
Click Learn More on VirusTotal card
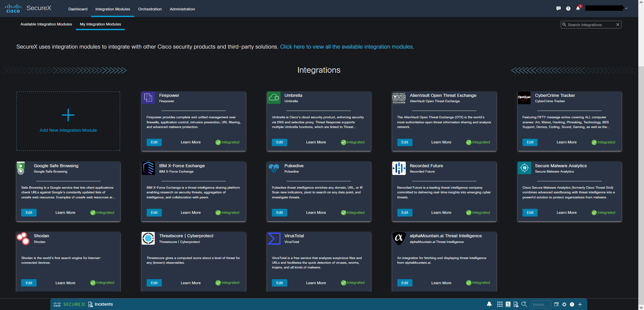(x=316, y=283)
